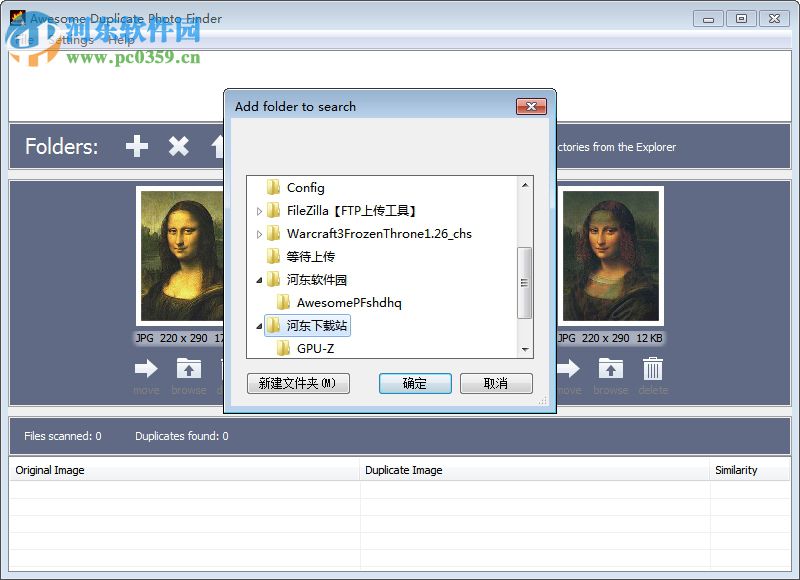Click the remove folder X icon

(x=179, y=146)
